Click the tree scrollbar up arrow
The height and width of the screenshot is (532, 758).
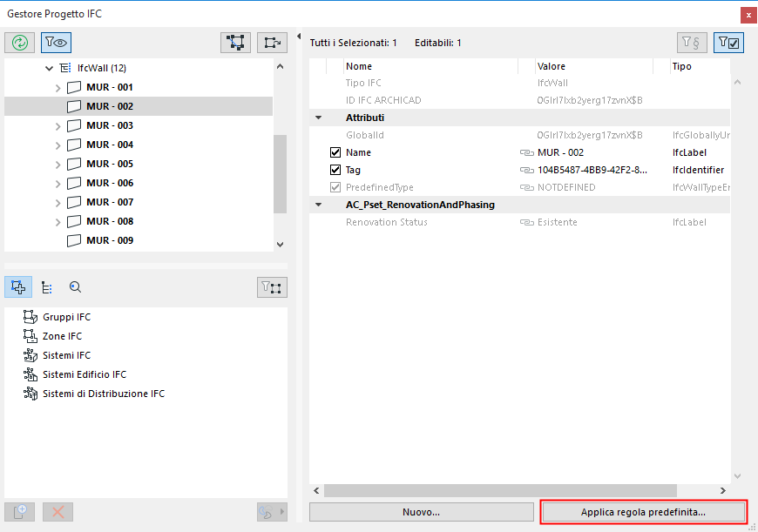click(280, 66)
